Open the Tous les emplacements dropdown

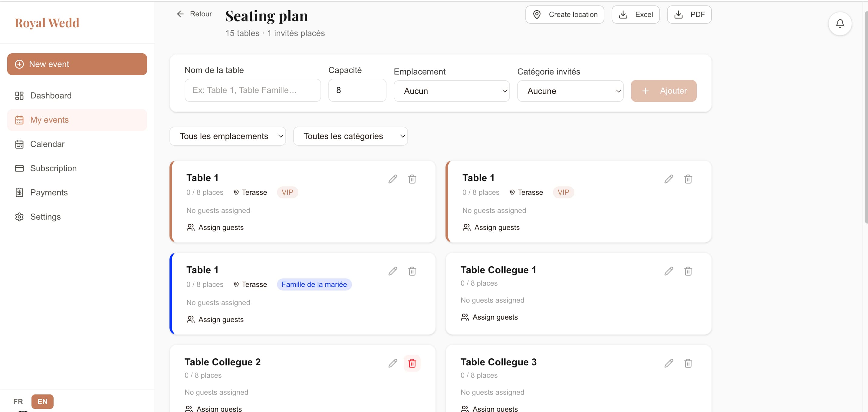click(x=228, y=136)
